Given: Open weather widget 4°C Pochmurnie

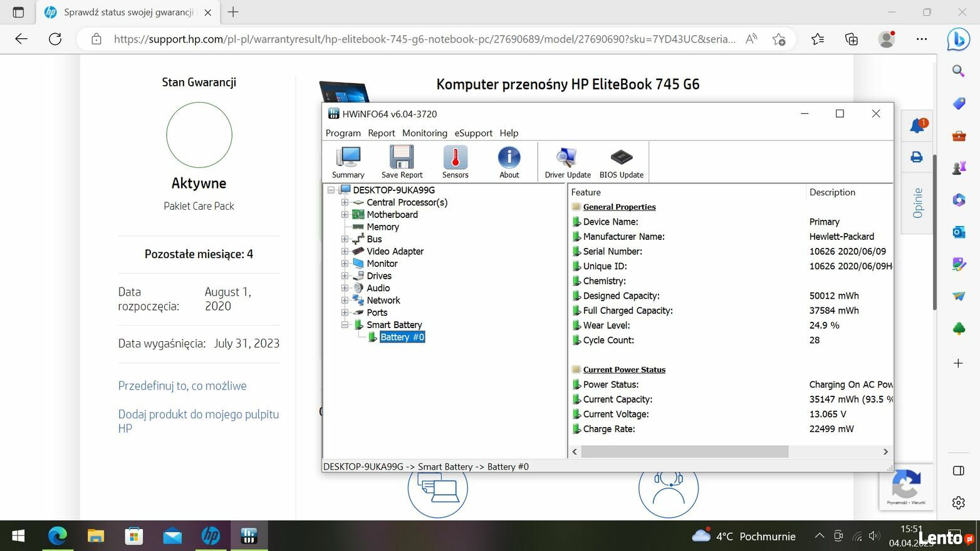Looking at the screenshot, I should click(x=744, y=536).
